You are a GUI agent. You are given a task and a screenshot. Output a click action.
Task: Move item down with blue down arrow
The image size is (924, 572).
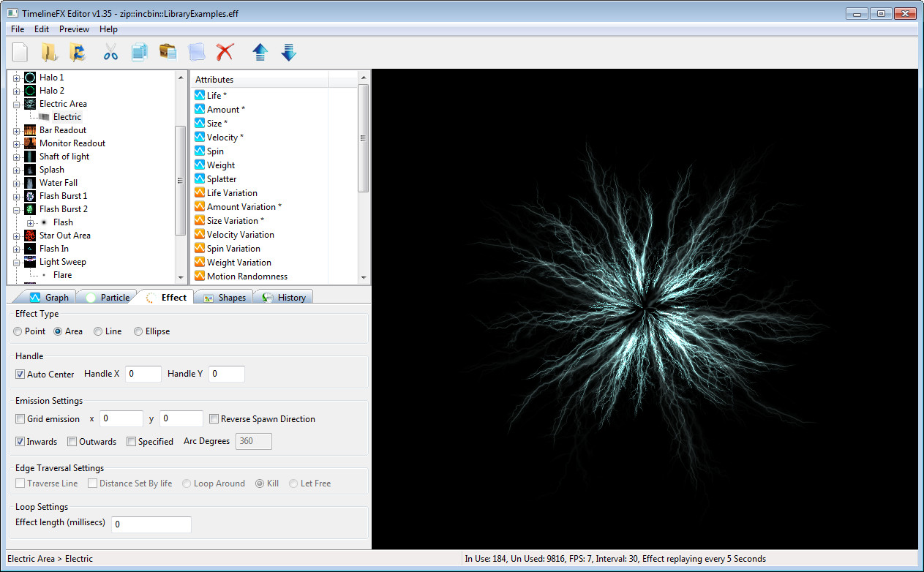pyautogui.click(x=288, y=52)
